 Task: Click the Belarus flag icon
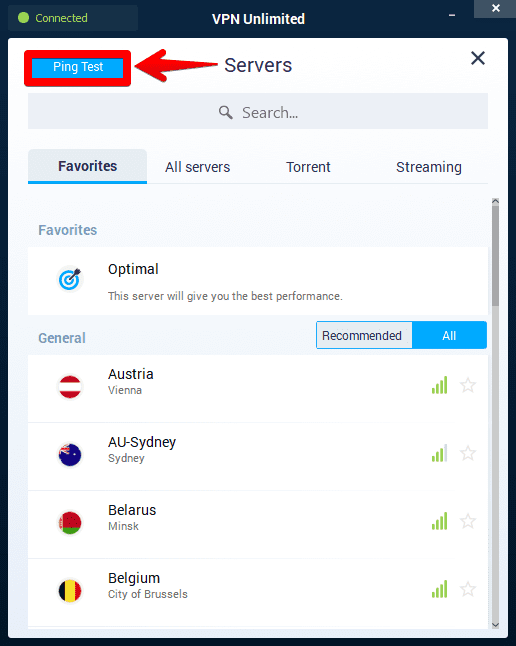(x=70, y=523)
